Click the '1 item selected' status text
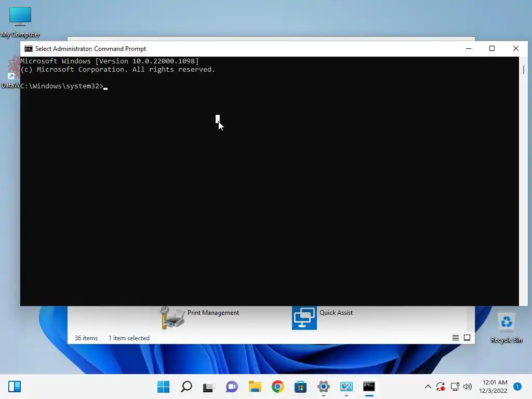Viewport: 532px width, 399px height. click(x=129, y=338)
